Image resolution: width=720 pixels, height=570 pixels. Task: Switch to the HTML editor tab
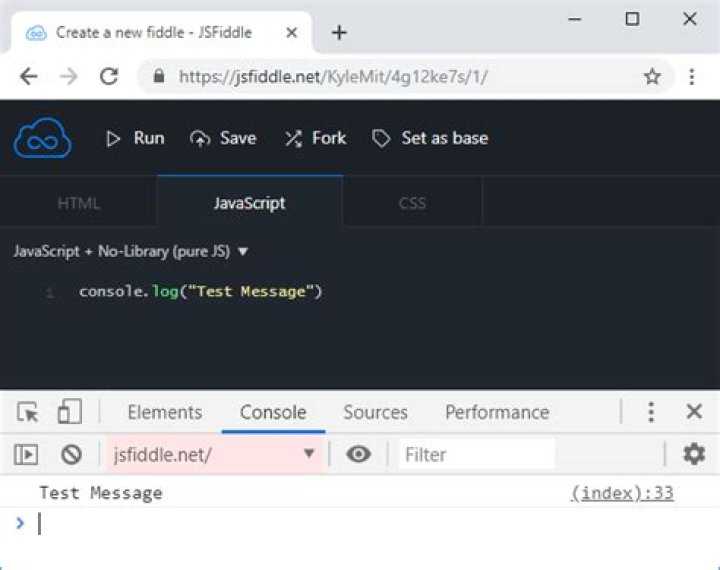point(79,203)
